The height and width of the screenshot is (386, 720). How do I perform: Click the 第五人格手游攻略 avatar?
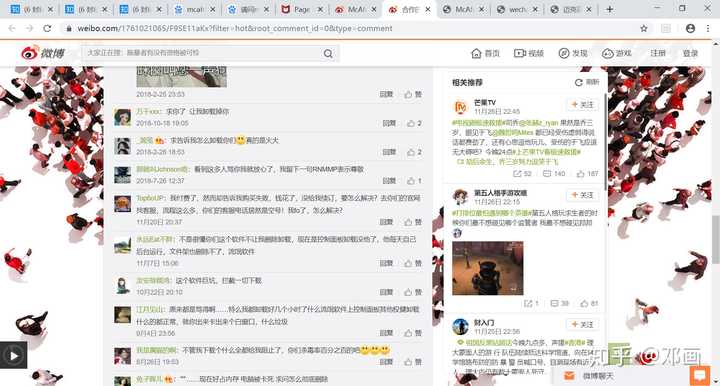click(x=460, y=197)
